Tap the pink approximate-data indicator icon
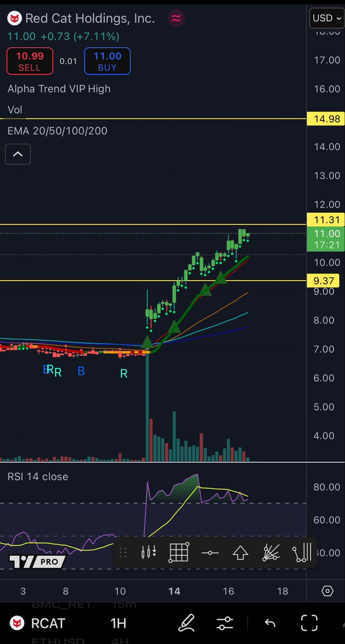 tap(177, 18)
